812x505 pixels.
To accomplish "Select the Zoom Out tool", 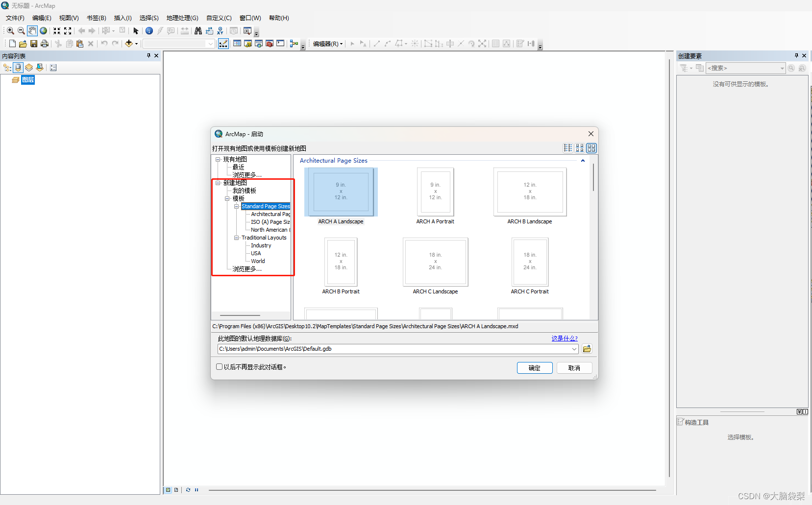I will [21, 31].
